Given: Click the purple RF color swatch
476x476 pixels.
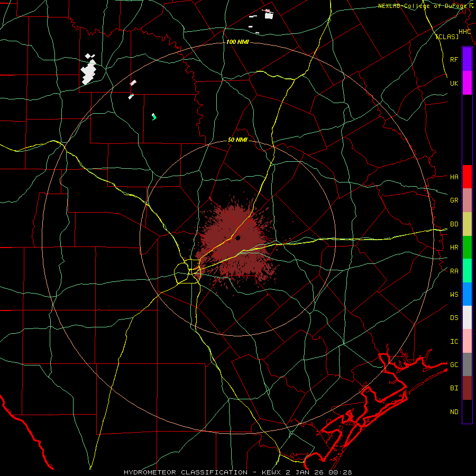Looking at the screenshot, I should click(467, 59).
